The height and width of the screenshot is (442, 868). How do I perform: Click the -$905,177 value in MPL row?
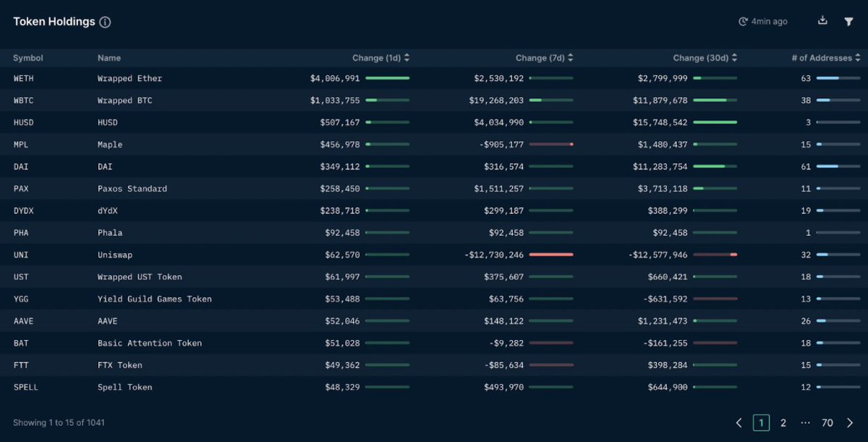(501, 145)
